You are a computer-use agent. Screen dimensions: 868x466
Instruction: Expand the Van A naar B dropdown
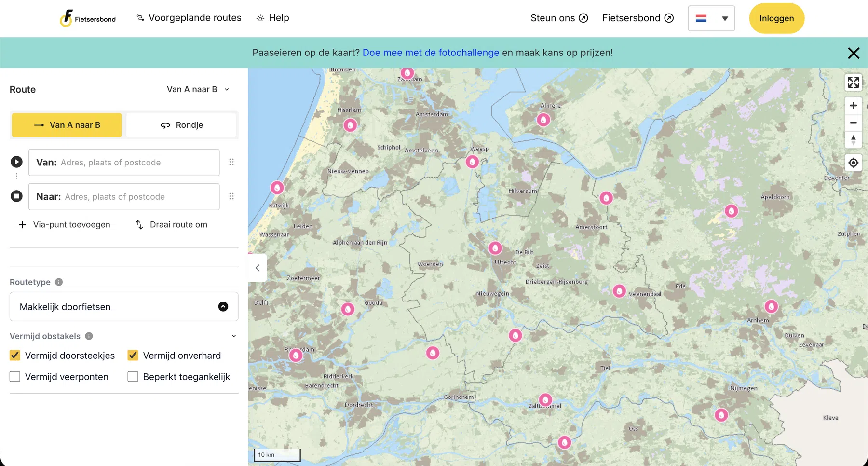(x=198, y=89)
